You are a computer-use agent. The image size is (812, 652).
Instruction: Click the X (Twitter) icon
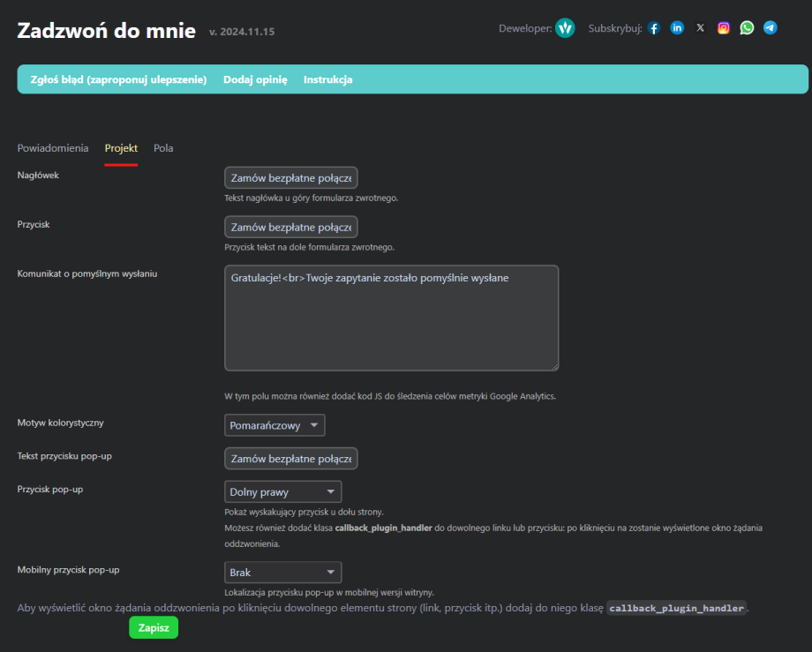(x=700, y=28)
